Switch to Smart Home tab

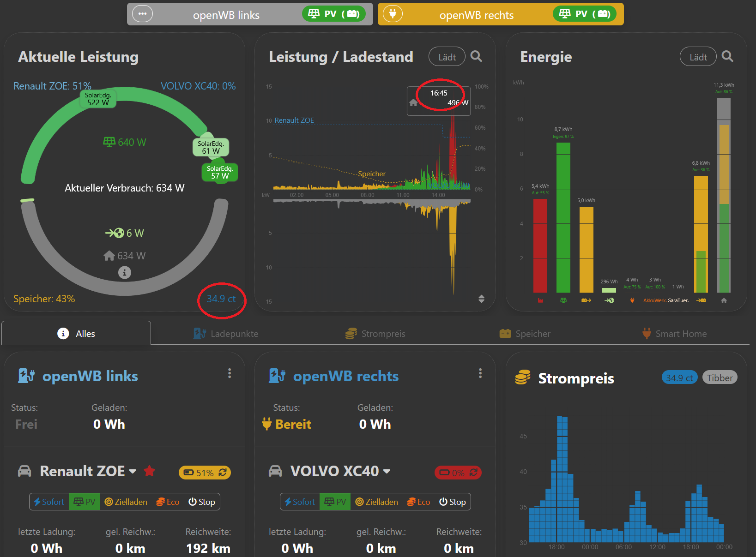tap(675, 334)
